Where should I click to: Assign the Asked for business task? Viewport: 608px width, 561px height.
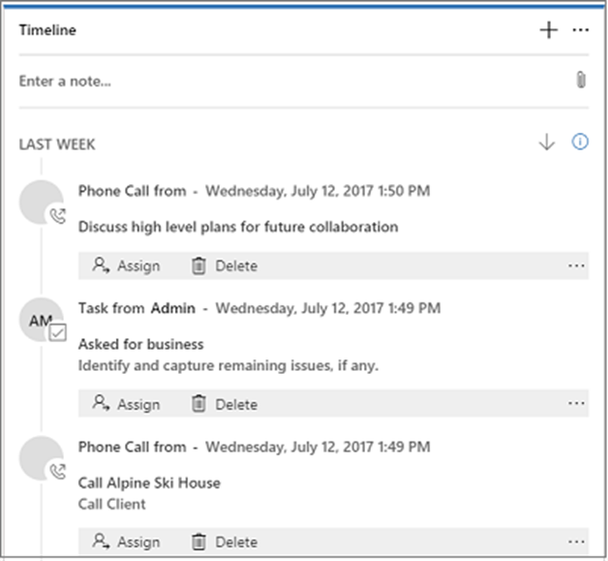click(x=126, y=404)
